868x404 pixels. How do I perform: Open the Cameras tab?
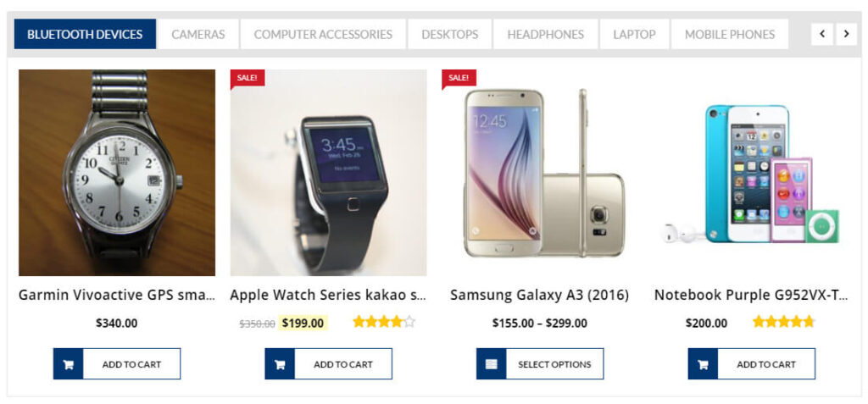tap(198, 35)
